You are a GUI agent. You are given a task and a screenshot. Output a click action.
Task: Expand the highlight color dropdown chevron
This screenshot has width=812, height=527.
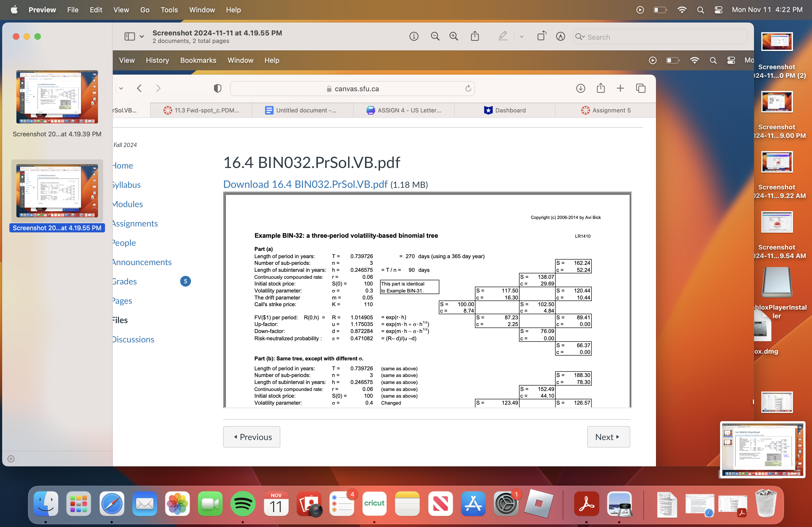(x=521, y=36)
